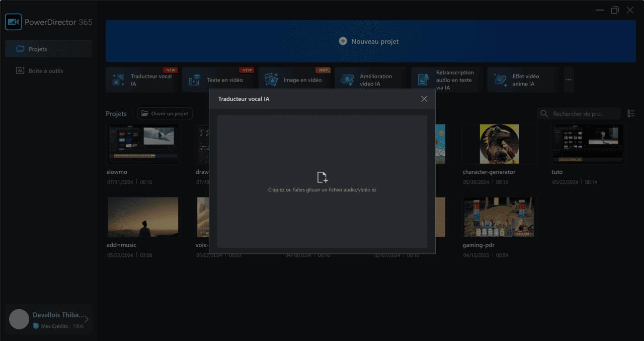
Task: Click the 05/30/2024 date under character-generator
Action: 476,182
